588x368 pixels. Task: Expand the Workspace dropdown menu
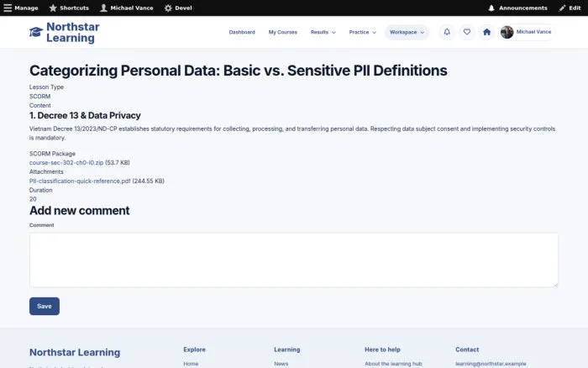[407, 32]
